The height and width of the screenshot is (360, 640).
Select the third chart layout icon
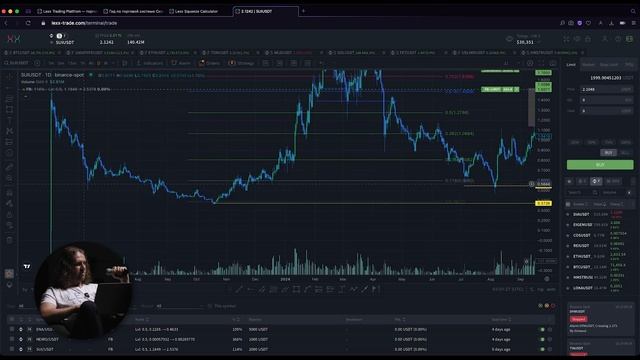(x=294, y=63)
